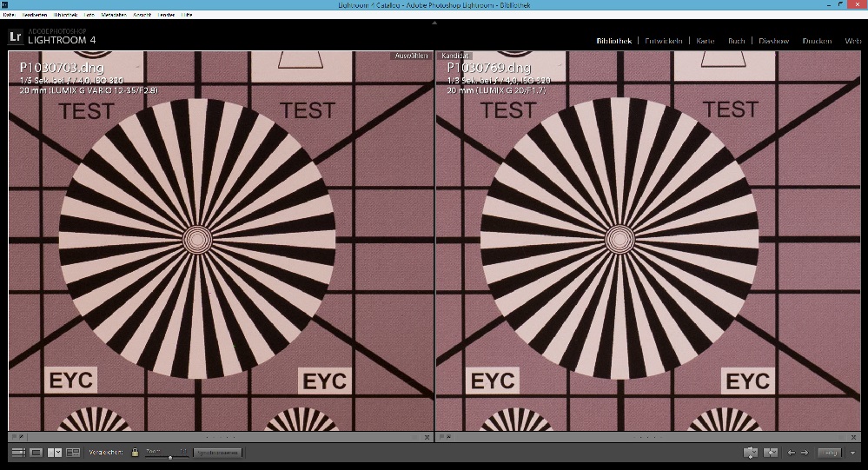
Task: Click the Synchronisieren button
Action: tap(216, 453)
